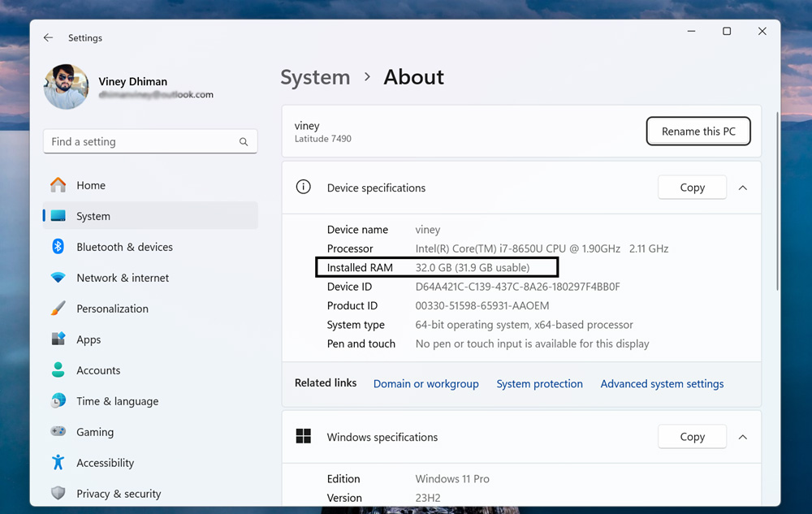Click the Find a setting search box
This screenshot has width=812, height=514.
150,141
